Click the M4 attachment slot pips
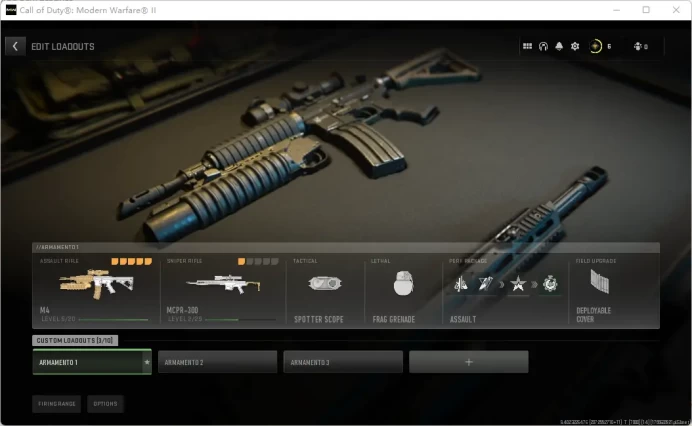Image resolution: width=692 pixels, height=426 pixels. (132, 261)
